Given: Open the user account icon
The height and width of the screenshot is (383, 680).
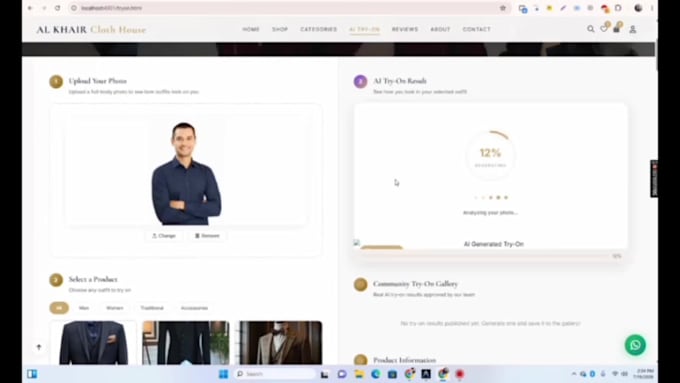Looking at the screenshot, I should click(x=633, y=29).
